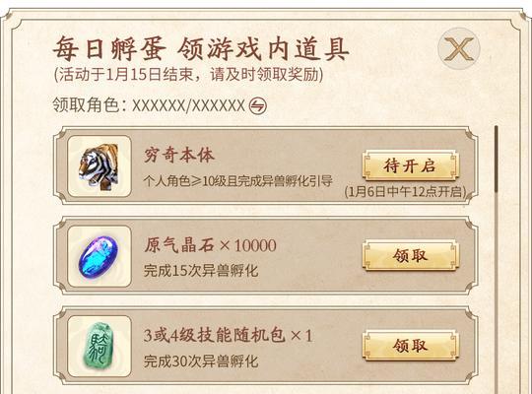
Task: Click the 每日孵蛋 领游戏内道具 heading
Action: pyautogui.click(x=201, y=49)
